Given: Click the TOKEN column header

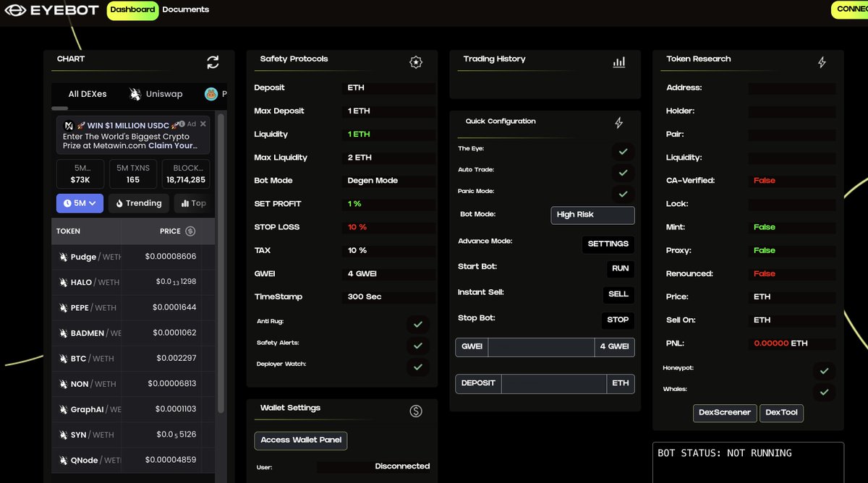Looking at the screenshot, I should [69, 231].
